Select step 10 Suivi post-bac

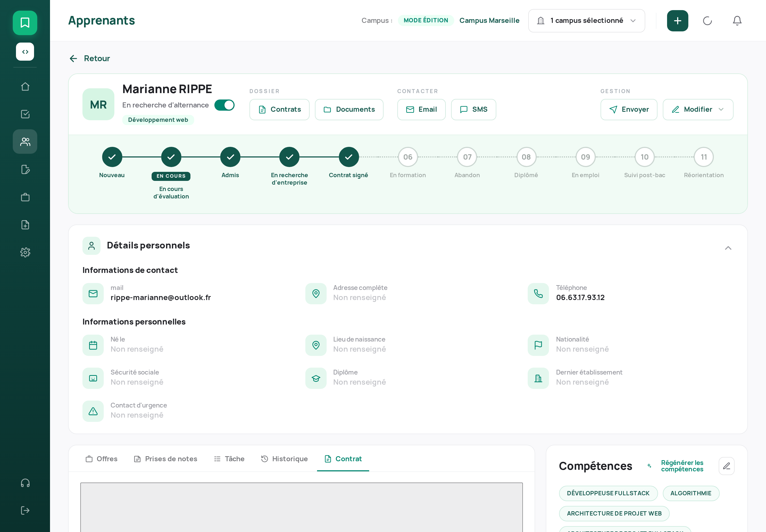click(644, 157)
